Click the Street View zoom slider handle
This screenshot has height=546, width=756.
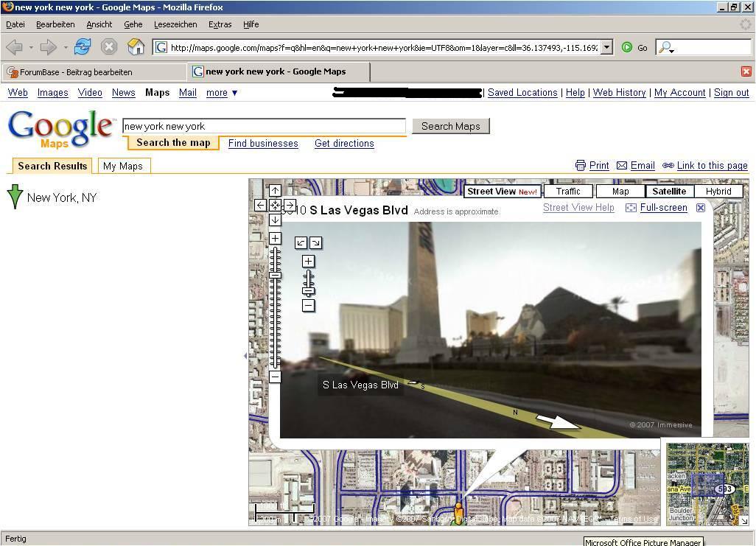coord(308,290)
